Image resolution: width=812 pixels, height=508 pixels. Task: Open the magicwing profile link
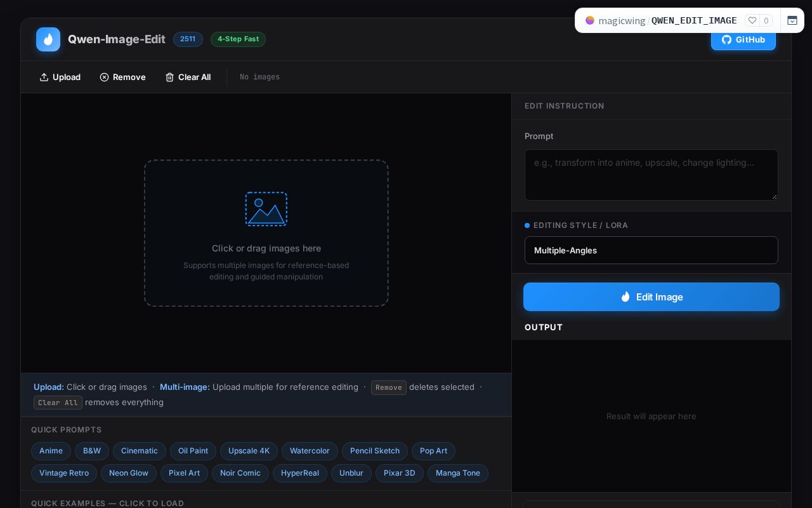coord(622,20)
